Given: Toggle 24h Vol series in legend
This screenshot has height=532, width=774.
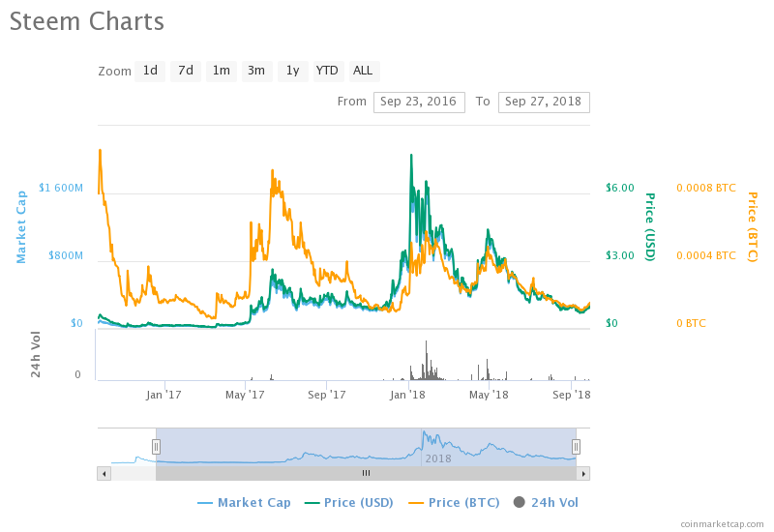Looking at the screenshot, I should click(x=546, y=503).
